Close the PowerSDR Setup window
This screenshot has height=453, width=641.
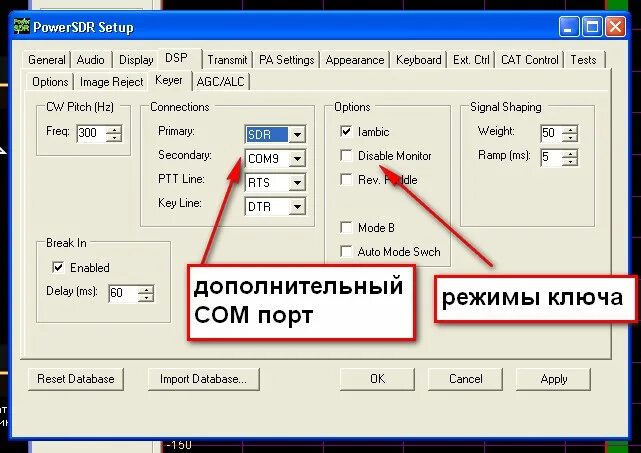click(x=615, y=27)
